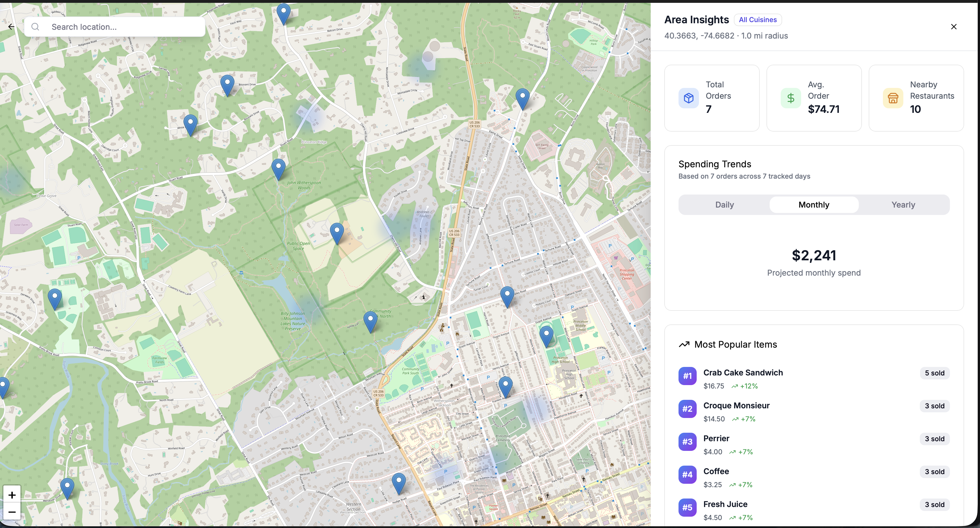This screenshot has height=528, width=980.
Task: Click the Avg. Order dollar icon
Action: [x=791, y=98]
